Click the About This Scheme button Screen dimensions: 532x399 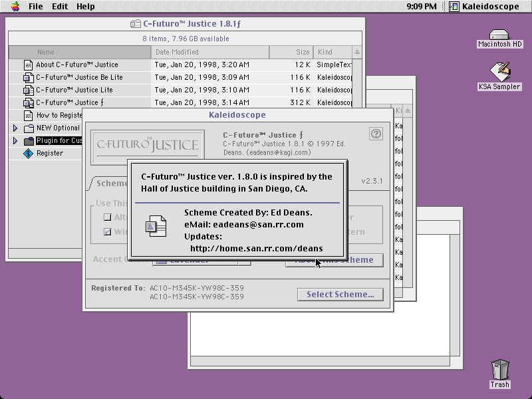pos(334,260)
